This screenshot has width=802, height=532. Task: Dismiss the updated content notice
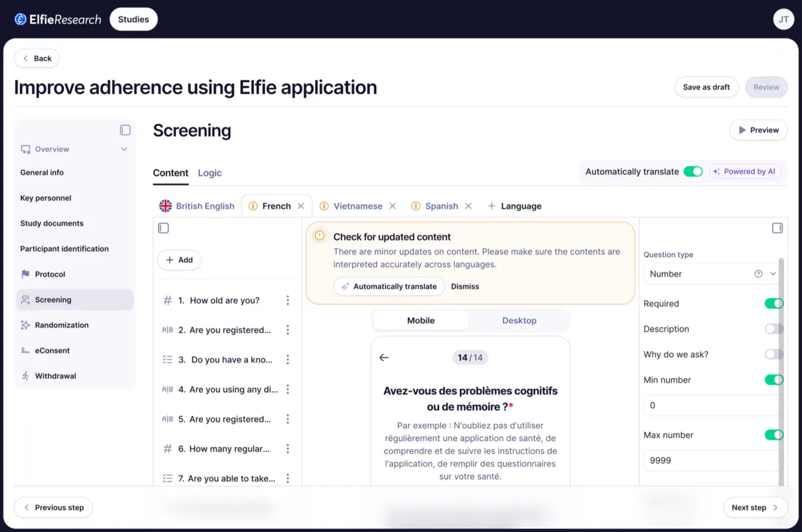[465, 286]
